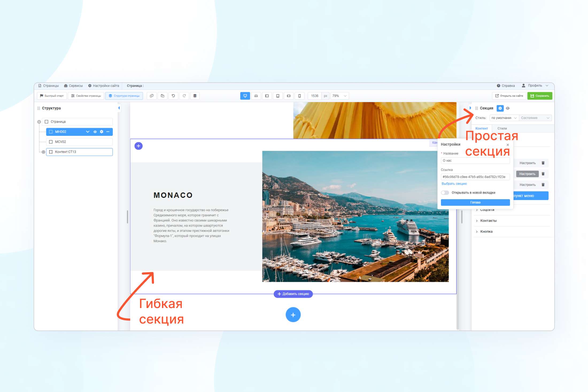This screenshot has width=588, height=392.
Task: Select the portrait phone viewport
Action: tap(299, 96)
